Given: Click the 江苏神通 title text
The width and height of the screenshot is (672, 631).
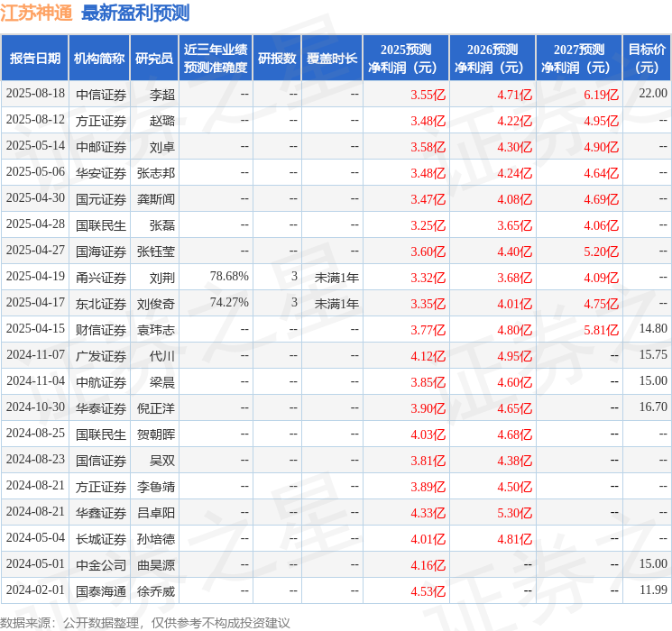Looking at the screenshot, I should coord(36,13).
